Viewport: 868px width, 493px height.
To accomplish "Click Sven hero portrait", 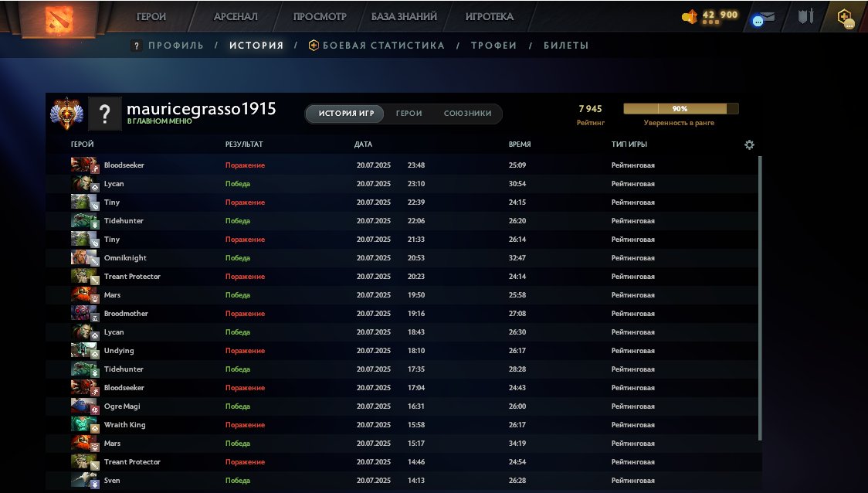I will pos(85,481).
